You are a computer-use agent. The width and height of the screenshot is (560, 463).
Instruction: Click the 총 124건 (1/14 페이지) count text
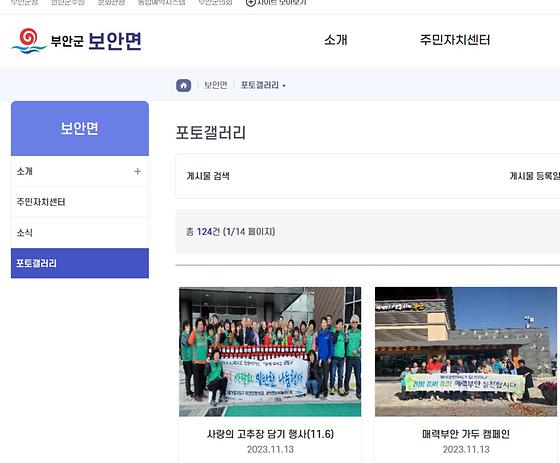[x=230, y=232]
